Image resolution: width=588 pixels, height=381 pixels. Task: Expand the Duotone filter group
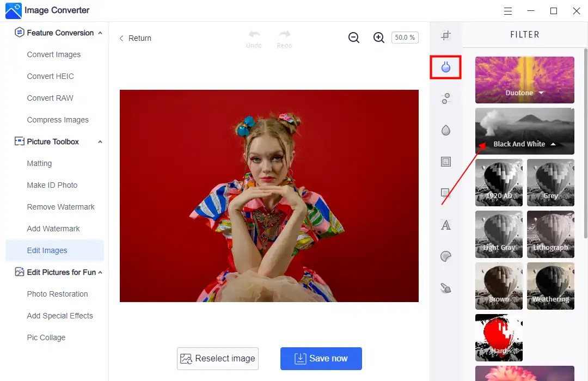[x=525, y=80]
